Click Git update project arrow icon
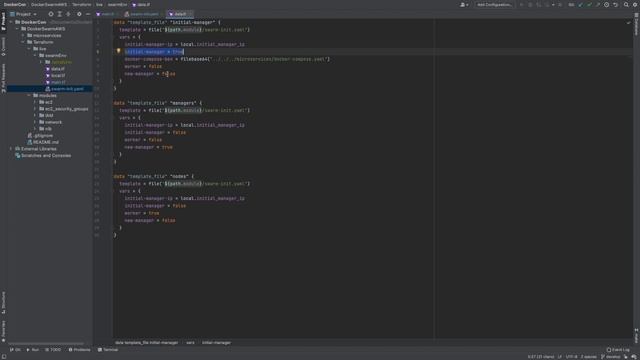This screenshot has width=640, height=360. point(580,4)
